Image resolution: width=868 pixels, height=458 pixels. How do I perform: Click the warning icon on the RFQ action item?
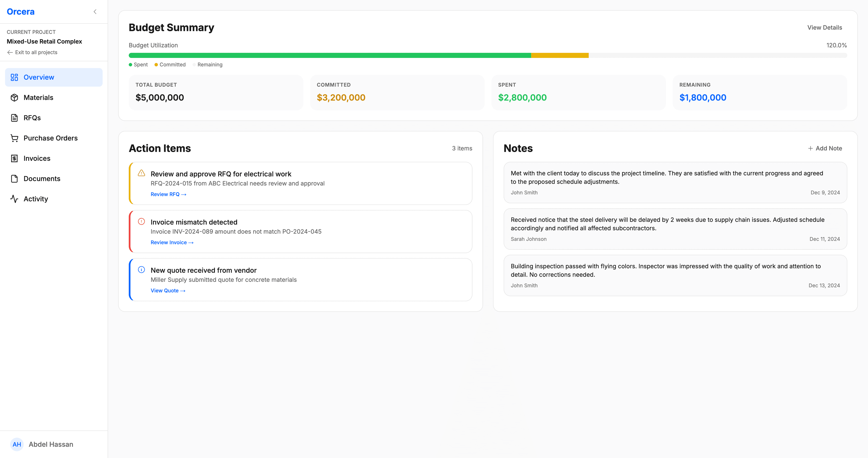pos(142,173)
